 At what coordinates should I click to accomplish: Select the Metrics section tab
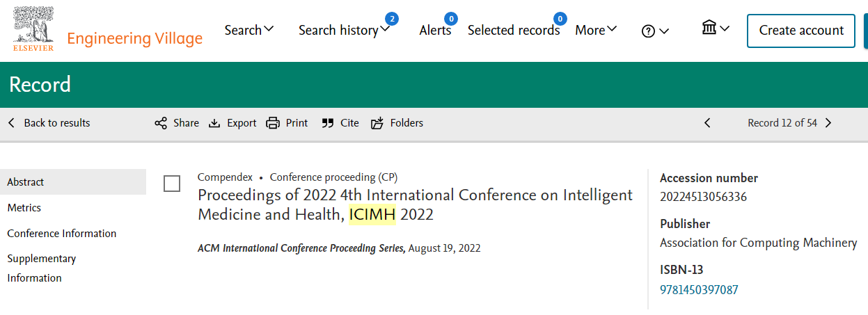click(24, 208)
